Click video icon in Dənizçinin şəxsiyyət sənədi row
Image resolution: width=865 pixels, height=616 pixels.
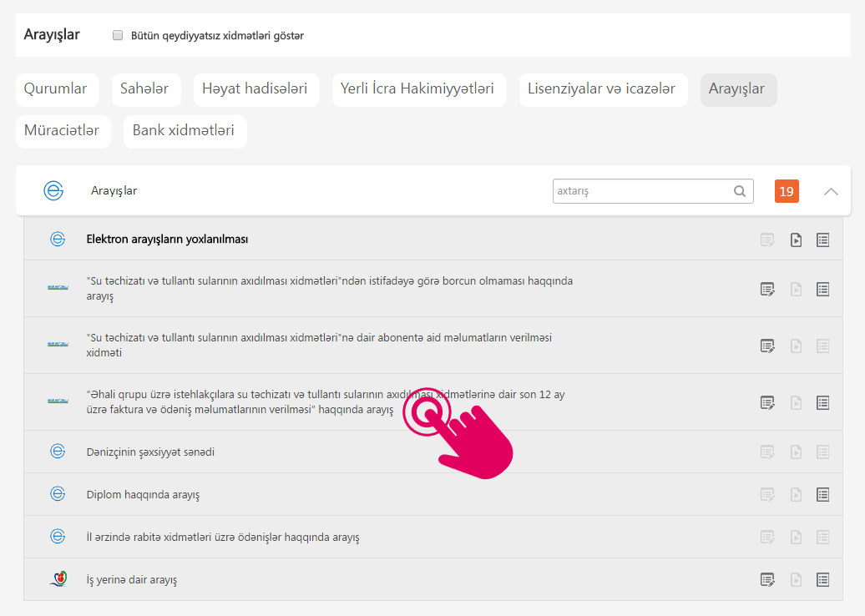click(x=796, y=452)
